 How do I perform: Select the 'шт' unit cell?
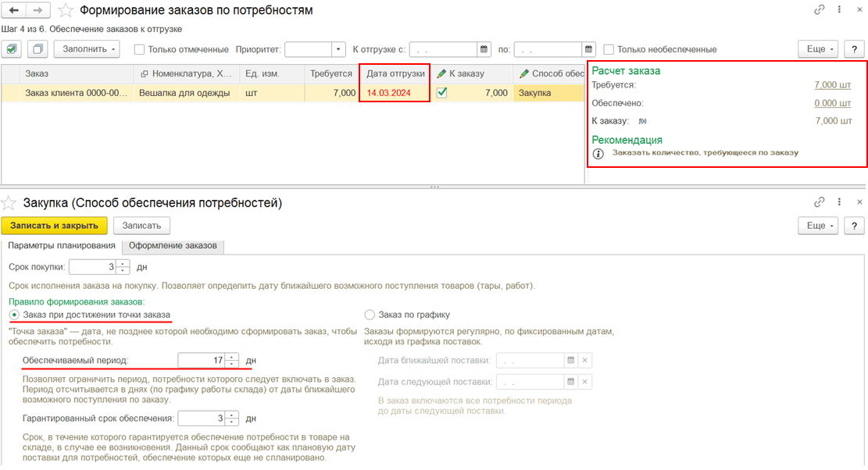(272, 93)
